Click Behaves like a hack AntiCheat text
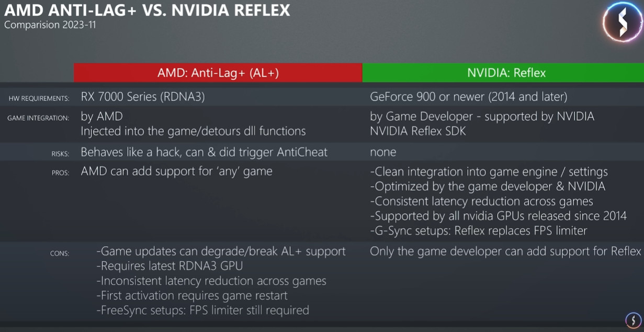This screenshot has height=332, width=644. 204,152
